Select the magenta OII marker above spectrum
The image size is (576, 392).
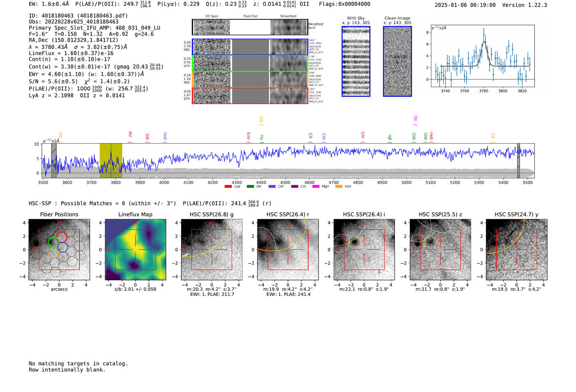pyautogui.click(x=415, y=121)
